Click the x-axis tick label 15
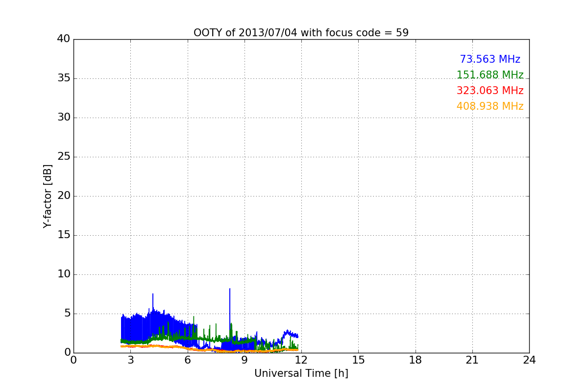The image size is (588, 392). (358, 360)
